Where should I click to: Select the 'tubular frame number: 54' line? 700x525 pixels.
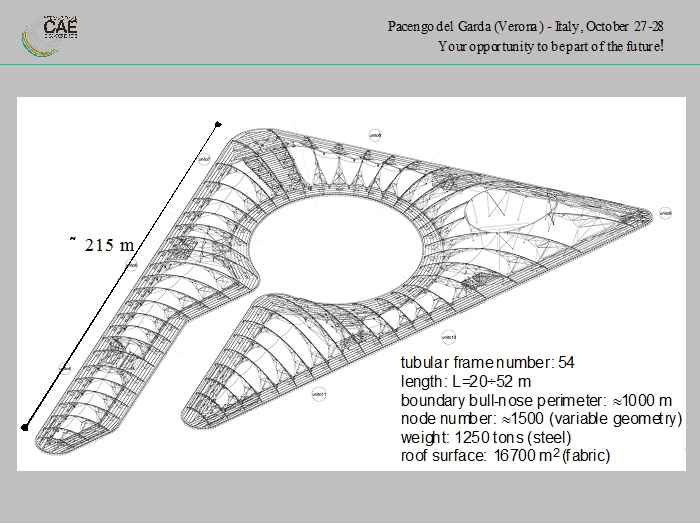487,362
